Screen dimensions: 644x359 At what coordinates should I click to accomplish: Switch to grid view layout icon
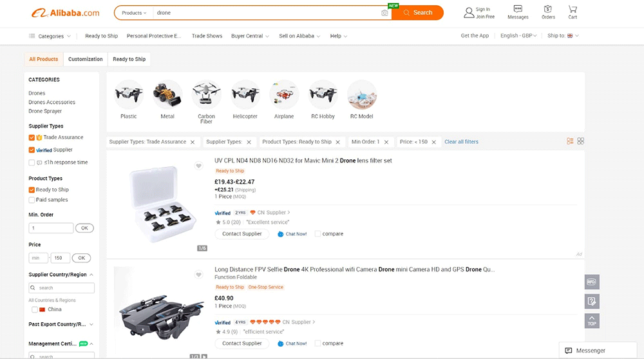tap(580, 141)
